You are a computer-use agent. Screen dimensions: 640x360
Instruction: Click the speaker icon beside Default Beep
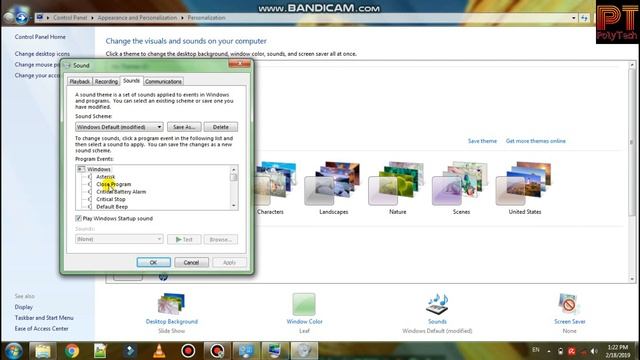pos(90,207)
